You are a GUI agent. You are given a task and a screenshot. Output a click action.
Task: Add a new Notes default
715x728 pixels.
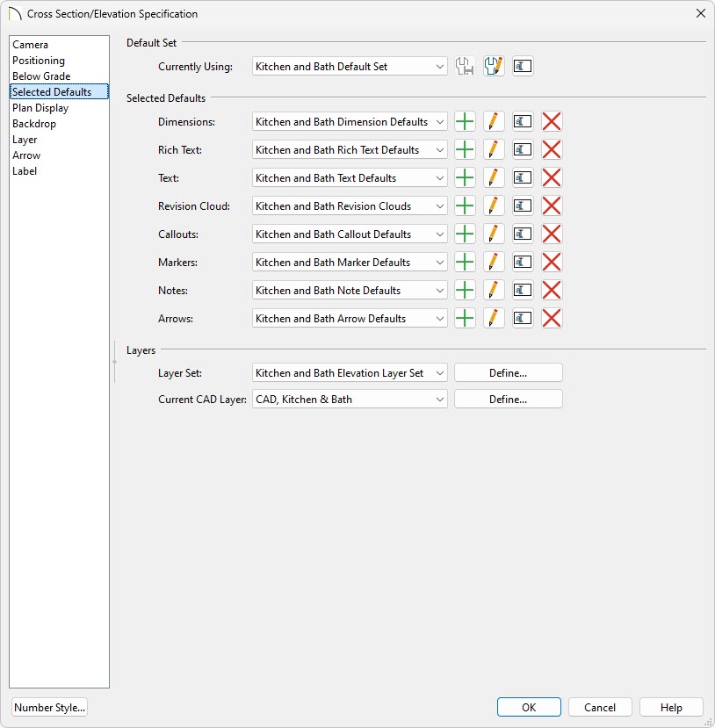pos(465,290)
